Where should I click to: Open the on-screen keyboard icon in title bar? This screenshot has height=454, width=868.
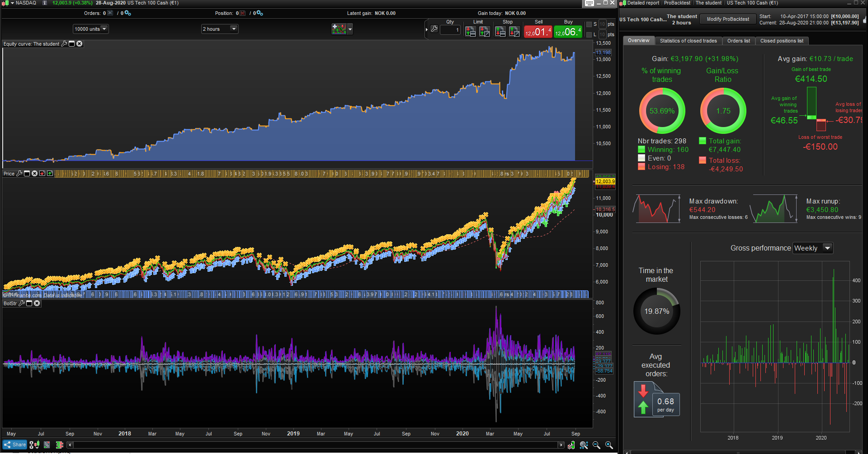[589, 3]
